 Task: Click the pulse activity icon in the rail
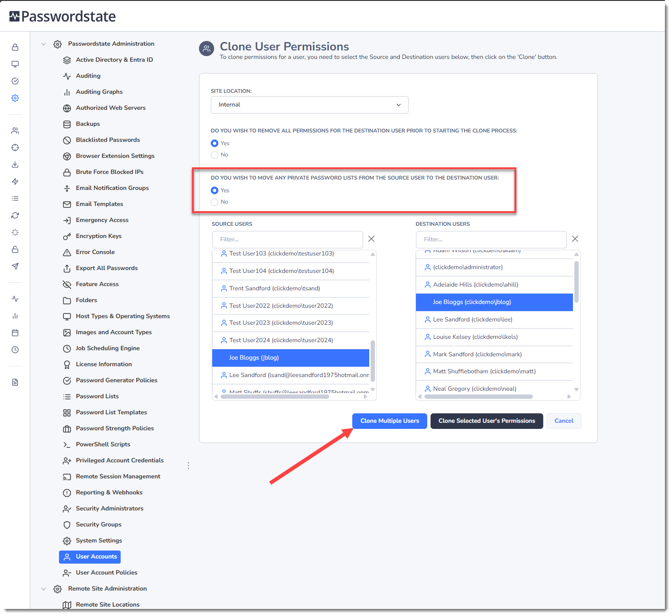[15, 299]
